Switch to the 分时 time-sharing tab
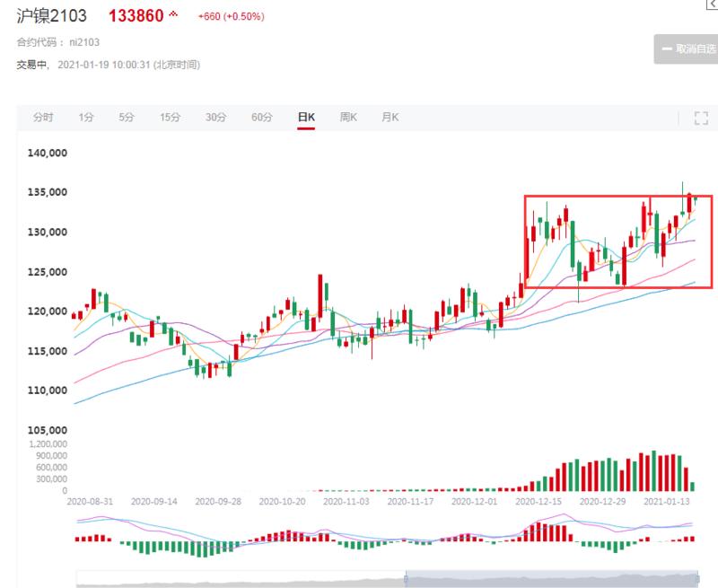Screen dimensions: 718x588 [x=43, y=118]
